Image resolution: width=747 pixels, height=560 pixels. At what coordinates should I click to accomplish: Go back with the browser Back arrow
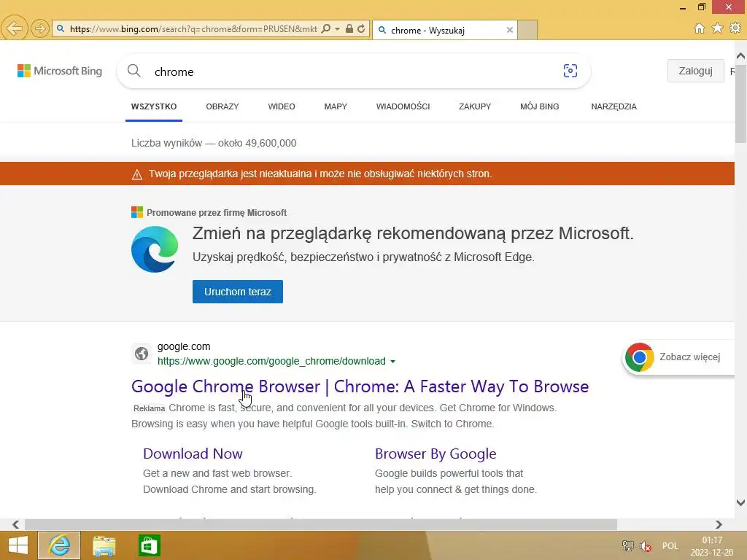click(x=15, y=28)
